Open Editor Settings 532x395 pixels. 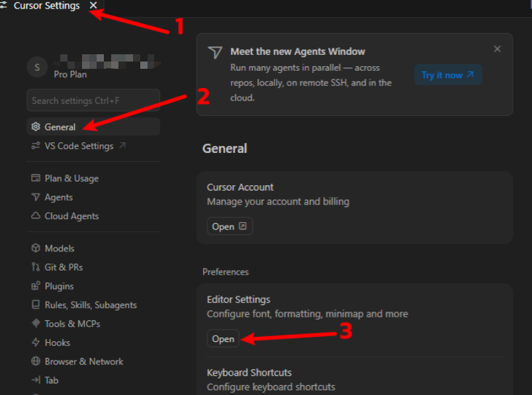tap(223, 338)
